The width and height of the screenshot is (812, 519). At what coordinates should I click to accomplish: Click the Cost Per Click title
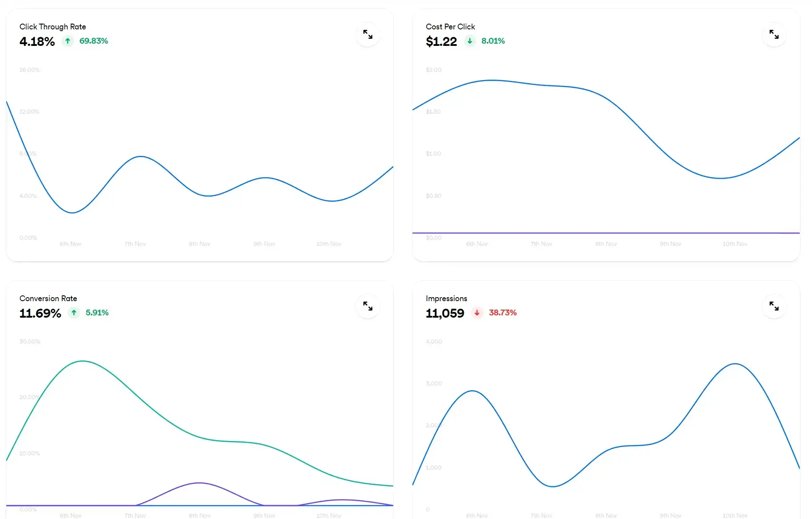pyautogui.click(x=450, y=27)
